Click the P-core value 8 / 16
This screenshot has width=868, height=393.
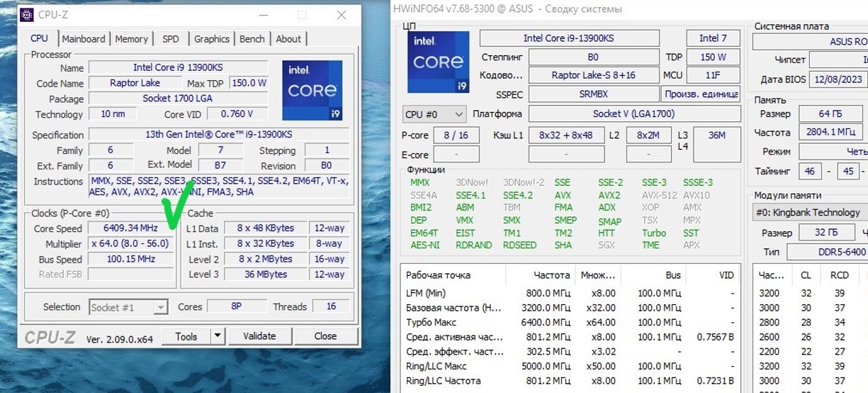[x=456, y=135]
